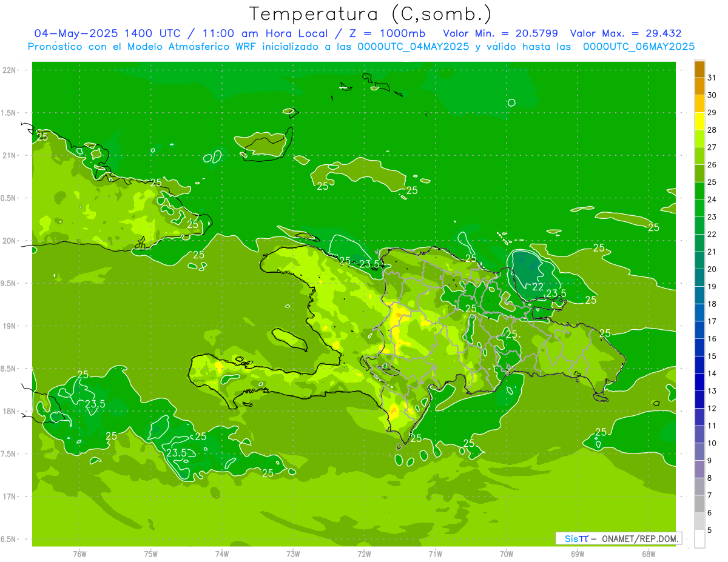Click the "23.5" contour label beside the 22 contour
The height and width of the screenshot is (562, 728).
tap(556, 293)
